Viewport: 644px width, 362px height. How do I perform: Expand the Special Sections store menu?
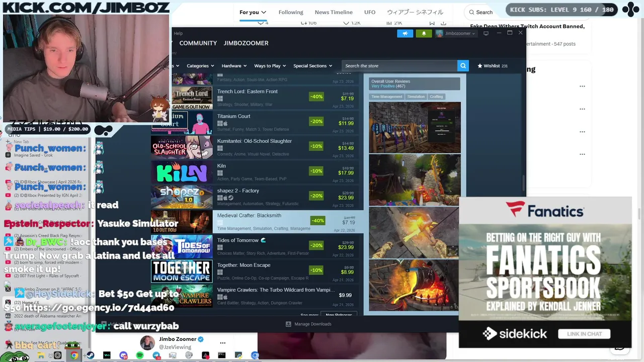click(313, 66)
